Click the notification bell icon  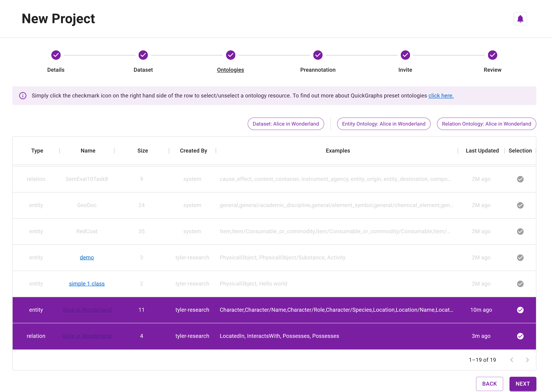coord(520,19)
